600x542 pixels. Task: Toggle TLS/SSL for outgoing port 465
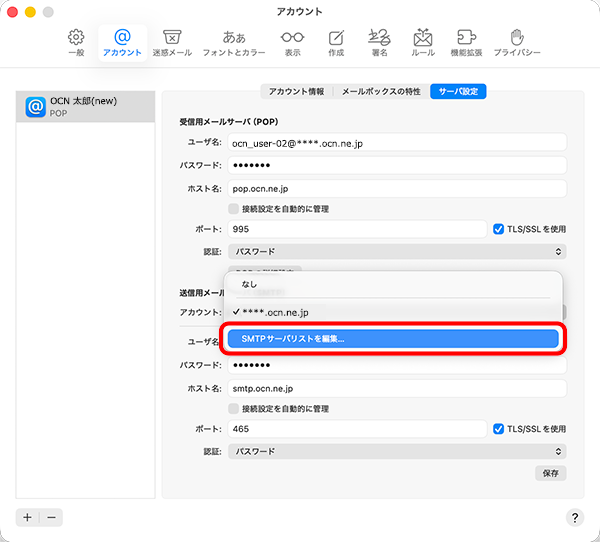[499, 429]
